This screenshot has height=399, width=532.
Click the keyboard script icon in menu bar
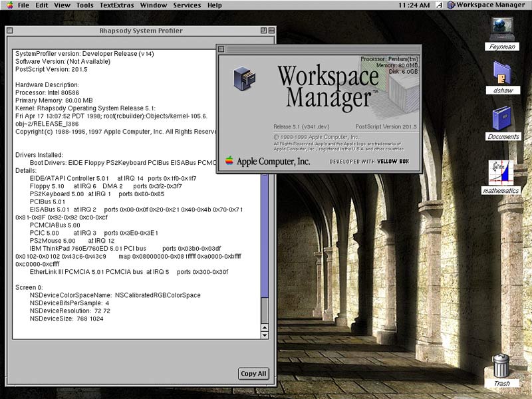[x=439, y=5]
